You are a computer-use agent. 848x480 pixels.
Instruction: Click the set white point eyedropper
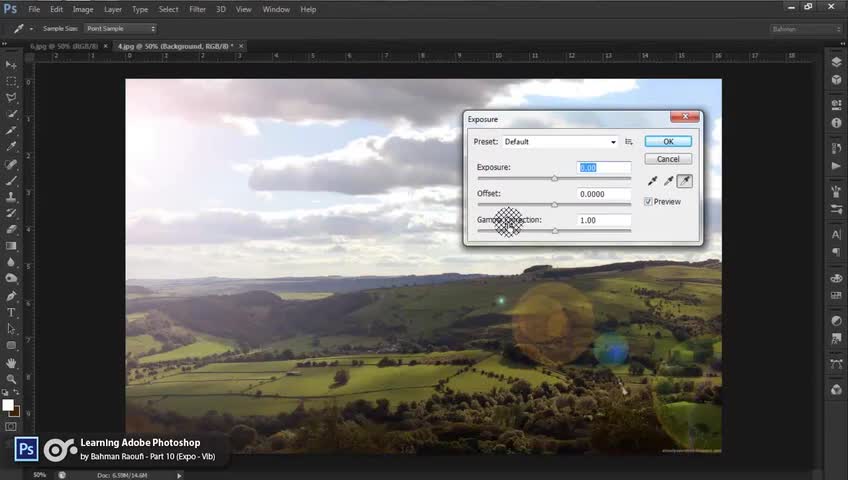click(685, 181)
